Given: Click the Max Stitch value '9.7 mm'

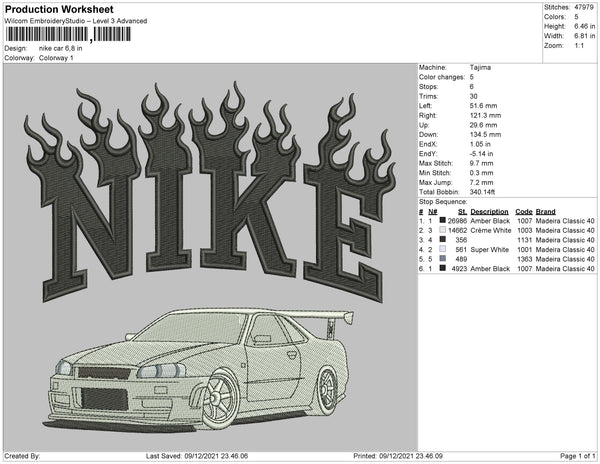Looking at the screenshot, I should (481, 163).
